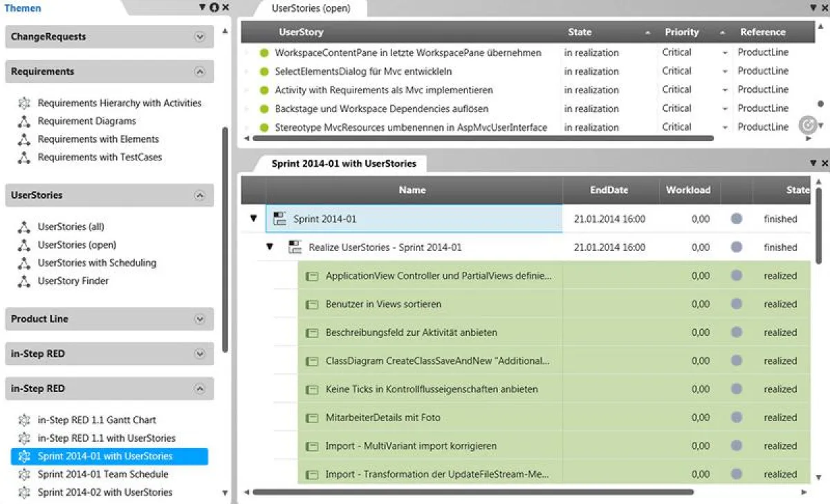830x504 pixels.
Task: Click the sprint icon next to Sprint 2014-01
Action: 279,218
